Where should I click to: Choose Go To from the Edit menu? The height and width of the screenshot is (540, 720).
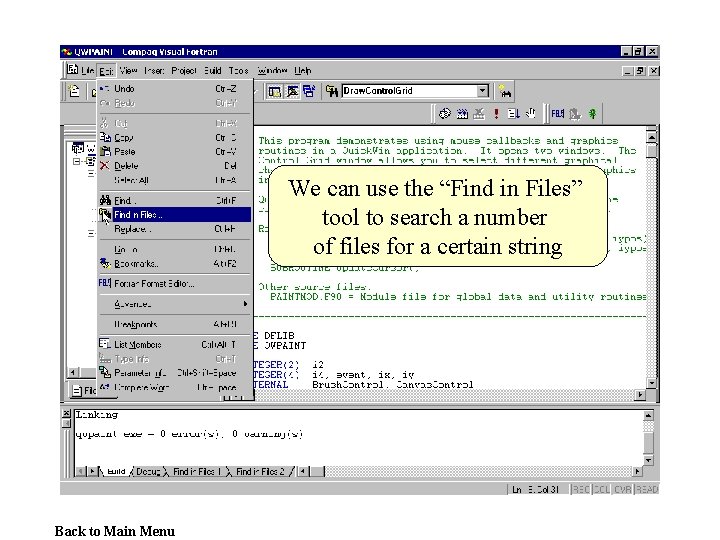[175, 249]
